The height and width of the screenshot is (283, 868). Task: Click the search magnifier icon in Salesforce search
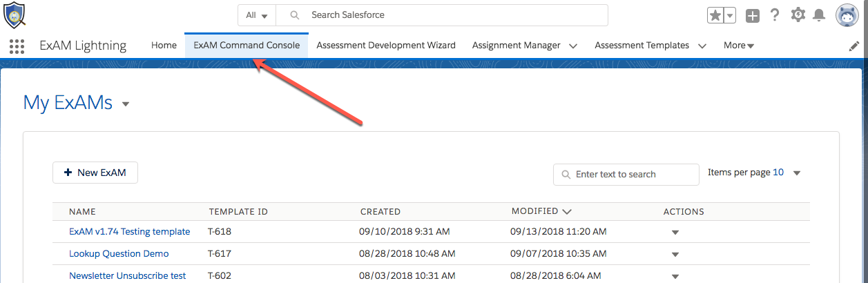pos(295,15)
